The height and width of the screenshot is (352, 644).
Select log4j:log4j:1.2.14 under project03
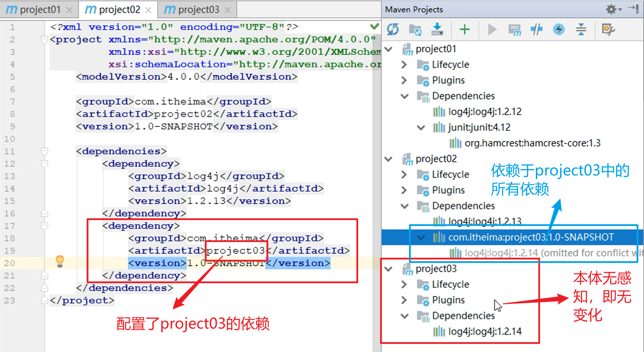[x=485, y=331]
